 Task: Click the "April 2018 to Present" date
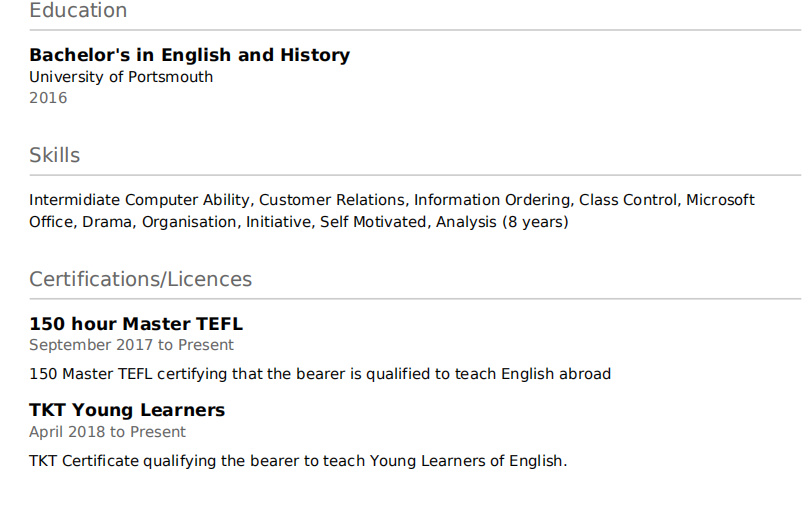[107, 432]
